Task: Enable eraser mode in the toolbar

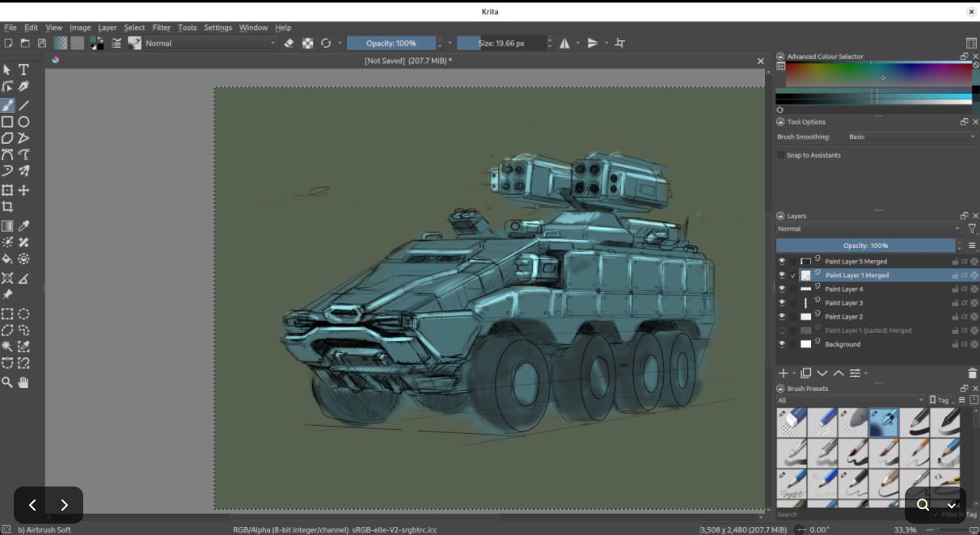Action: pyautogui.click(x=289, y=44)
